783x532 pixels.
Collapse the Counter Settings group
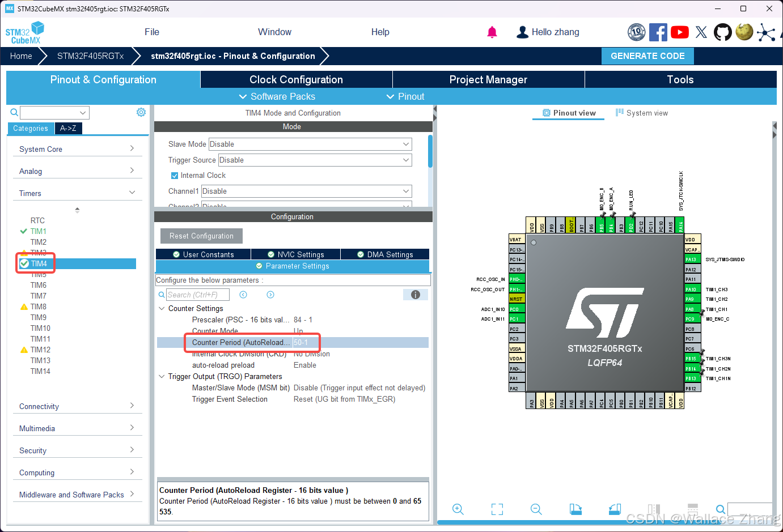(162, 308)
